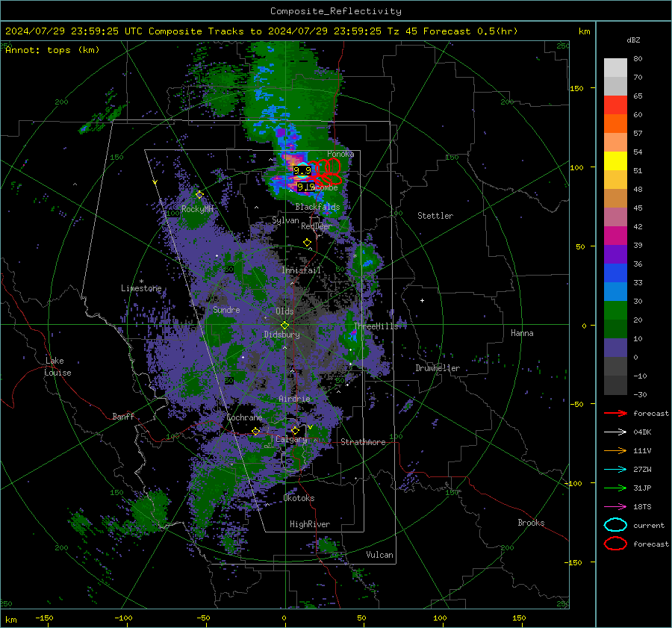Image resolution: width=672 pixels, height=628 pixels.
Task: Click the HighRiver city label
Action: (310, 524)
